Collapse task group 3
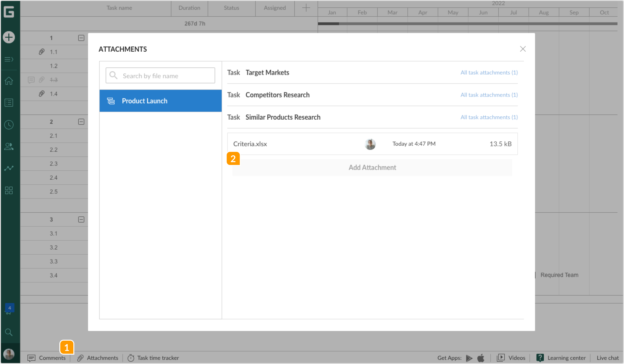624x364 pixels. (x=81, y=219)
